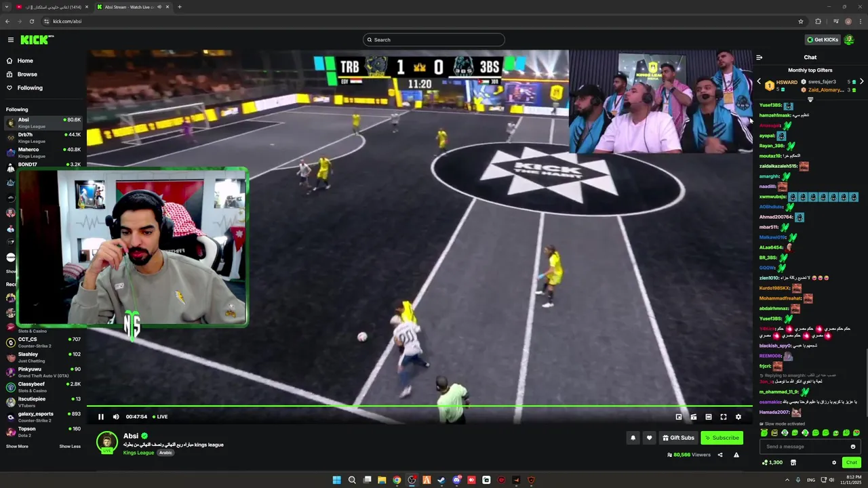Enable picture-in-picture mini player
Image resolution: width=868 pixels, height=488 pixels.
679,417
